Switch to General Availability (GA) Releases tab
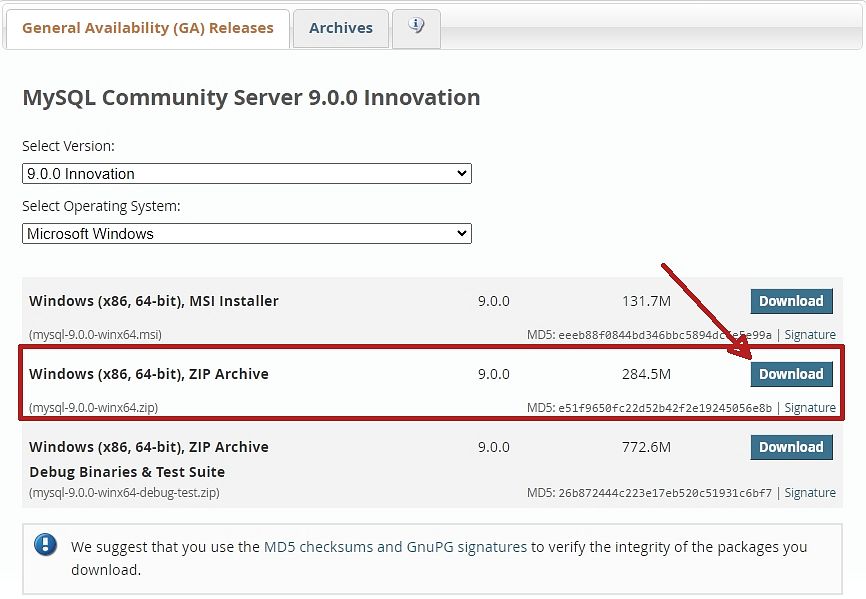 click(x=147, y=28)
